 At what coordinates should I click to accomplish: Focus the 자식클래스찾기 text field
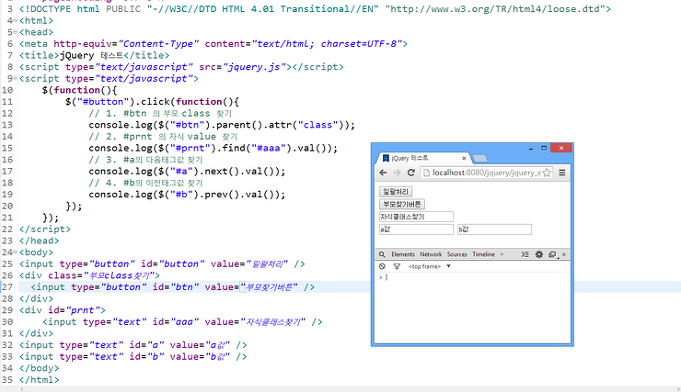[416, 217]
